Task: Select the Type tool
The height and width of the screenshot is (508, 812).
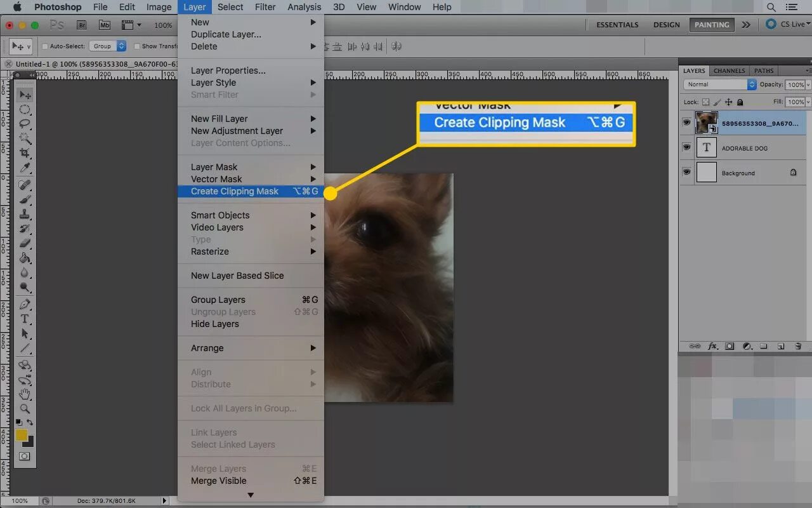Action: tap(25, 319)
